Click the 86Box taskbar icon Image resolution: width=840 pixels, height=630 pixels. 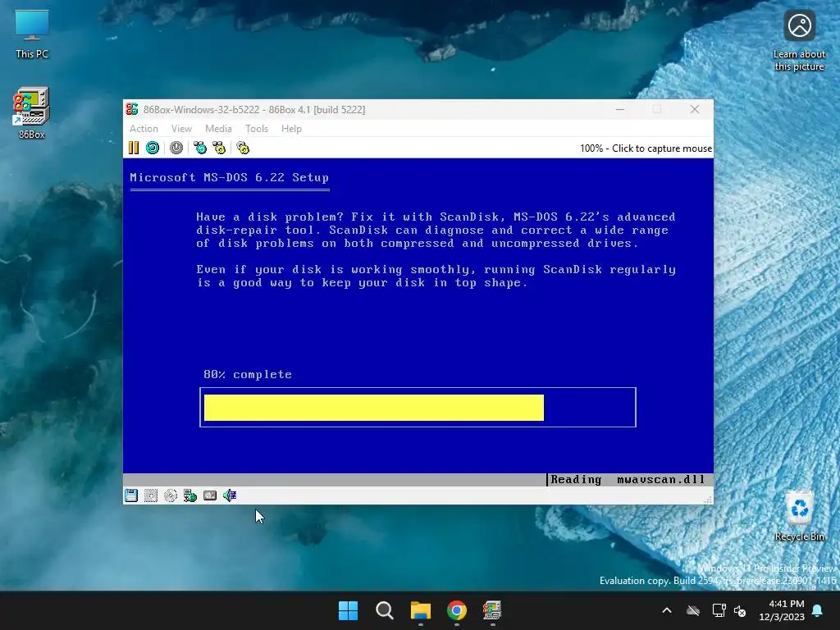(492, 610)
